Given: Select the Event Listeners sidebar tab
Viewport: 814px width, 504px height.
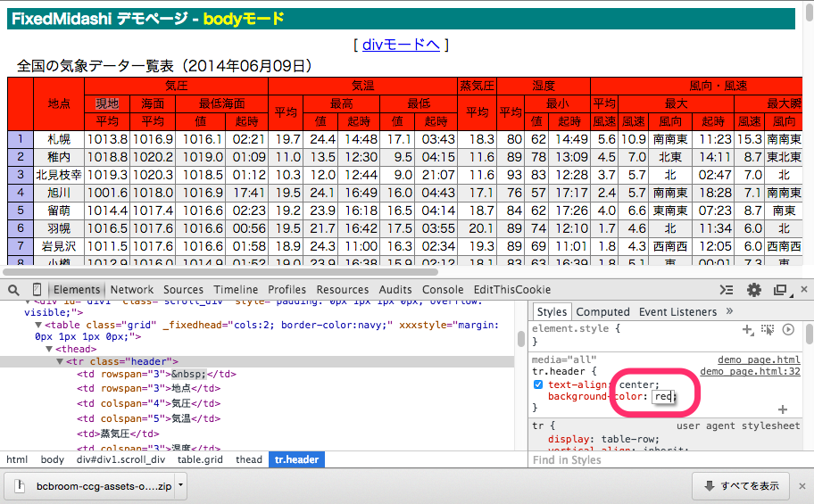Looking at the screenshot, I should pos(678,312).
